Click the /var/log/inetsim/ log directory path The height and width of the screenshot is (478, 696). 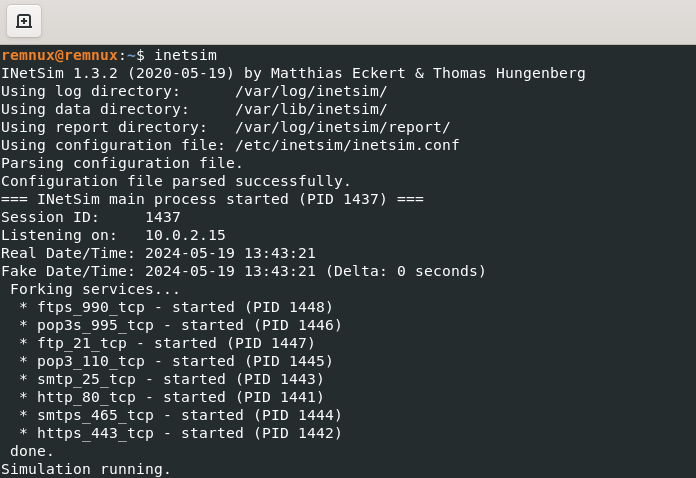click(311, 91)
